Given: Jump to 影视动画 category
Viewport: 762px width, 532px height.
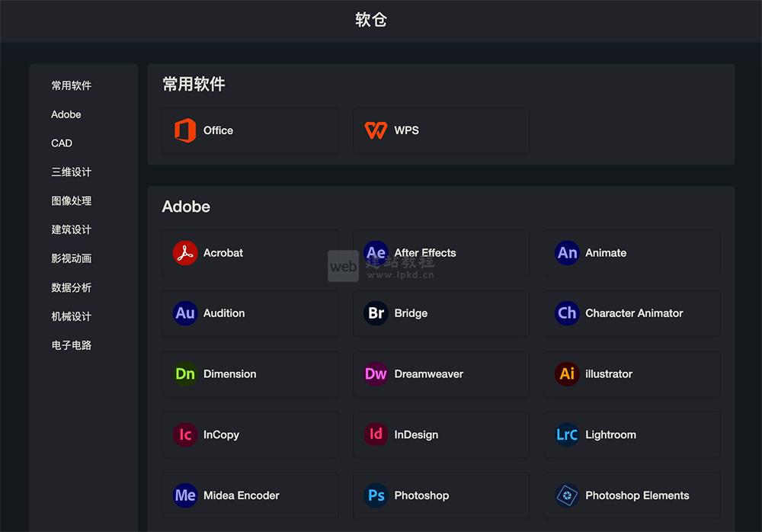Looking at the screenshot, I should (x=72, y=258).
